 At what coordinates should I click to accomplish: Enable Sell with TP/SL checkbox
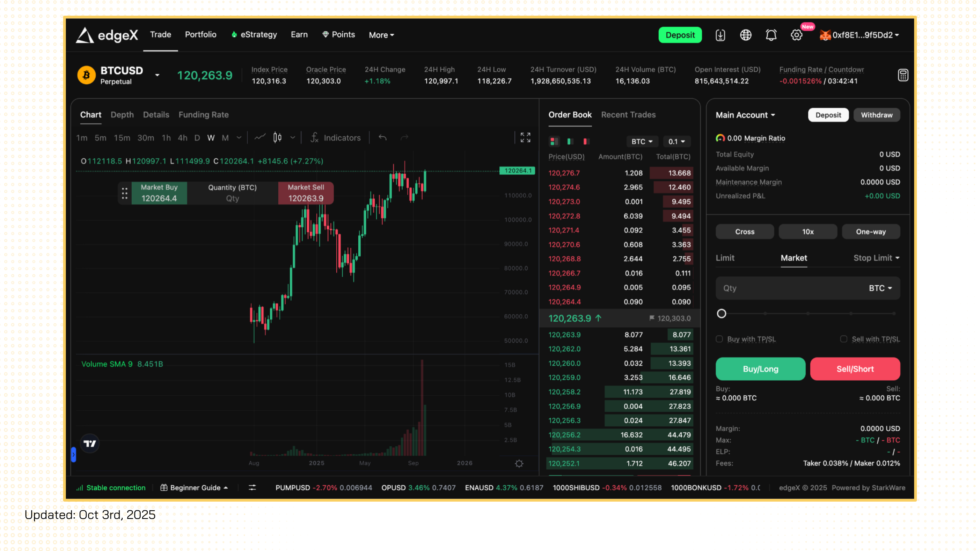[843, 339]
